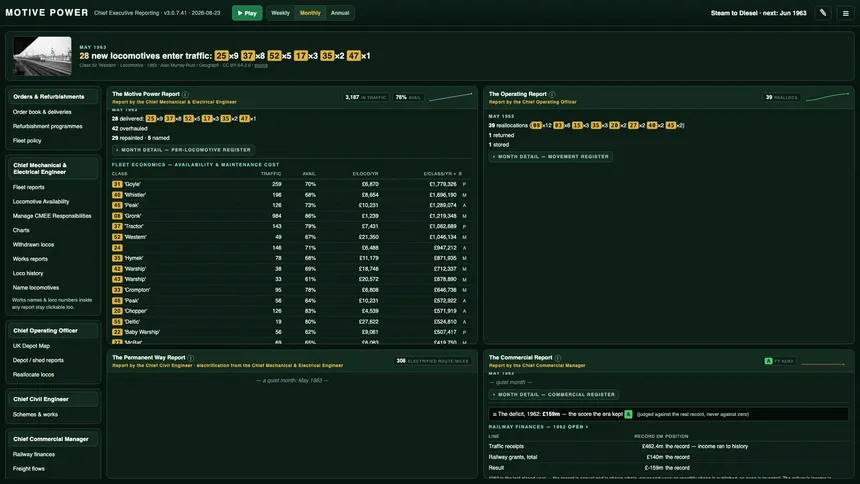Expand Month Detail commercial register

click(x=553, y=394)
